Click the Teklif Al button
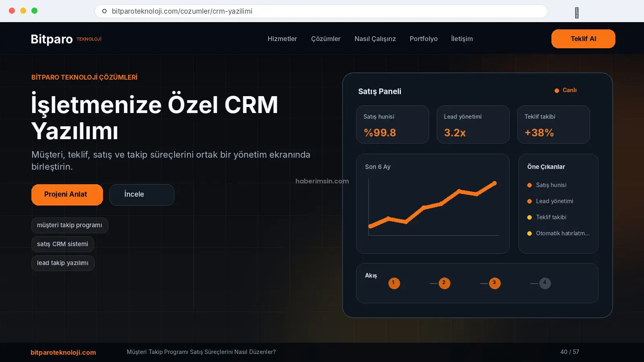644x362 pixels. tap(583, 39)
